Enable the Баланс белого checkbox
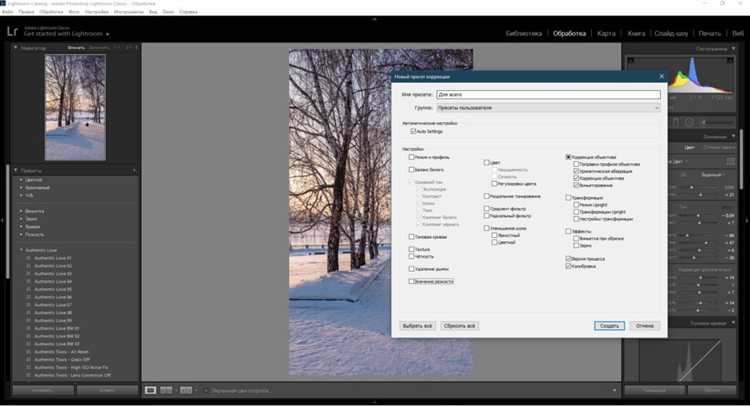This screenshot has width=750, height=406. [411, 170]
